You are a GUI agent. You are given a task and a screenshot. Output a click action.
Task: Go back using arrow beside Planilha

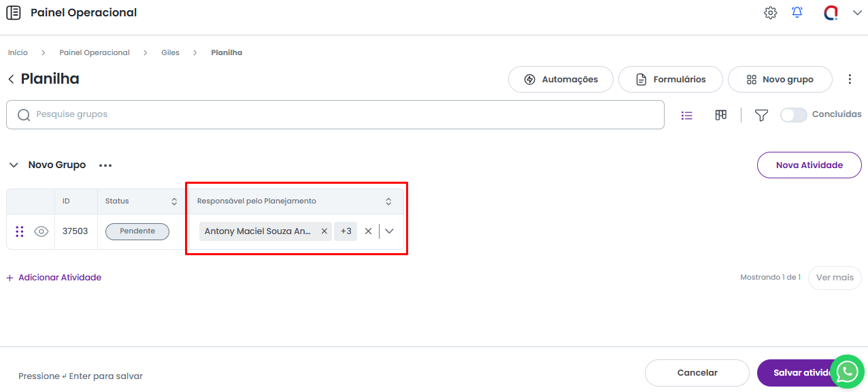click(x=11, y=80)
